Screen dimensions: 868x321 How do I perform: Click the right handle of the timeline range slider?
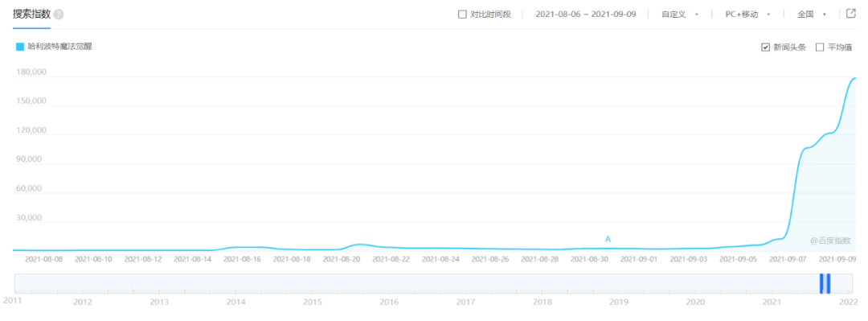(829, 283)
